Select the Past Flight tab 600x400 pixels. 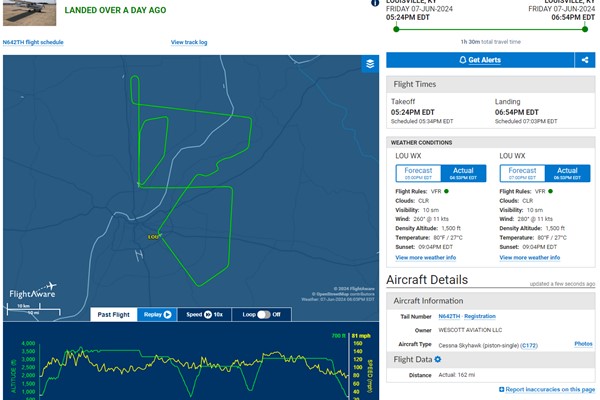click(x=113, y=314)
